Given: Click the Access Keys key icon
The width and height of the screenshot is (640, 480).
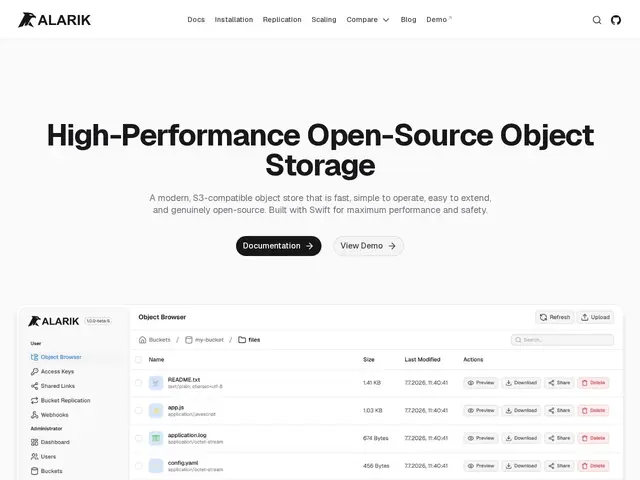Looking at the screenshot, I should coord(35,371).
